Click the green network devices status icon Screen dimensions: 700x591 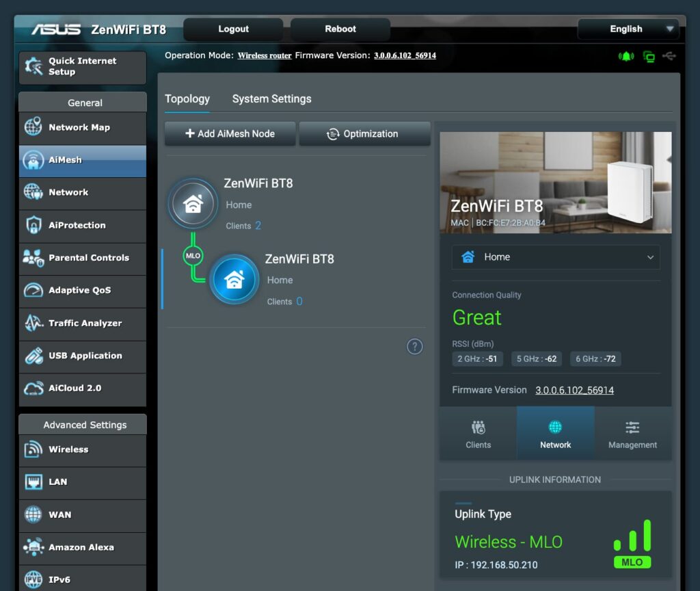649,57
